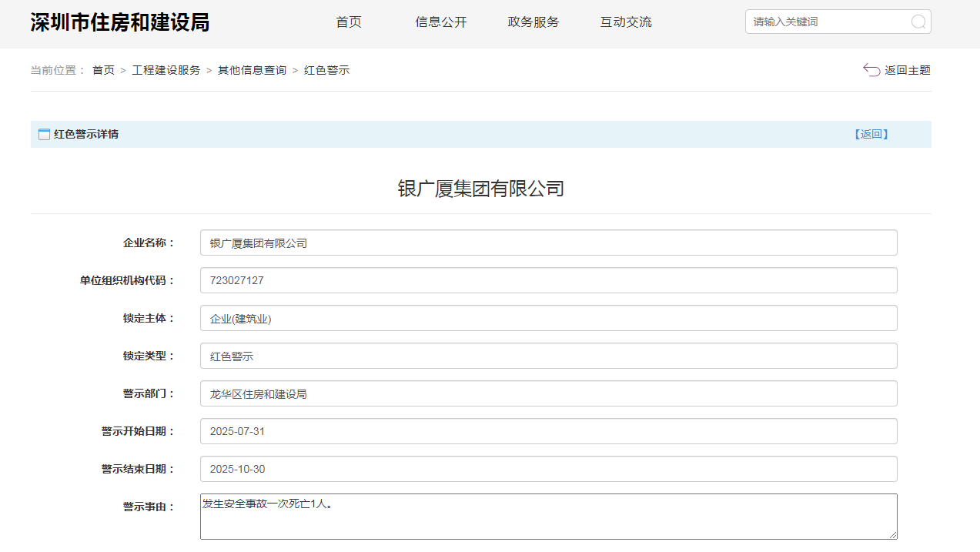Click the 【返回】 link
The height and width of the screenshot is (552, 980).
click(x=871, y=134)
